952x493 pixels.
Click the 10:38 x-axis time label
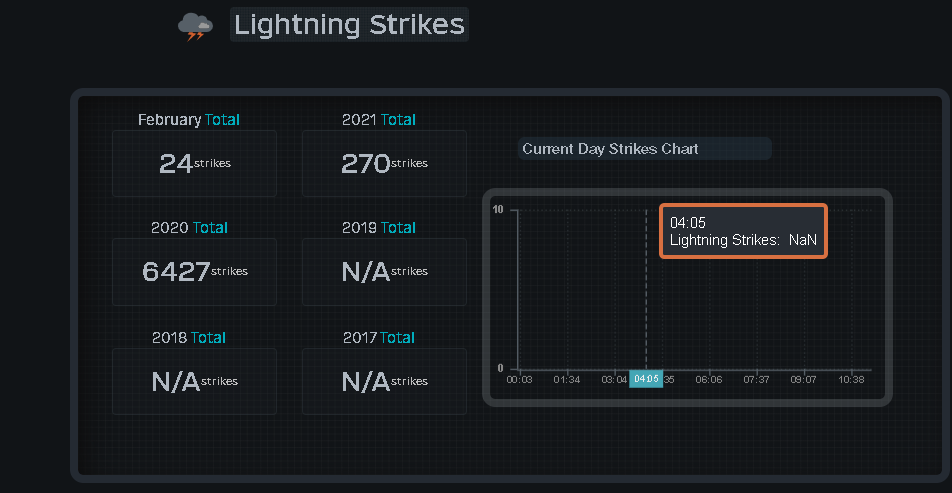[x=851, y=379]
